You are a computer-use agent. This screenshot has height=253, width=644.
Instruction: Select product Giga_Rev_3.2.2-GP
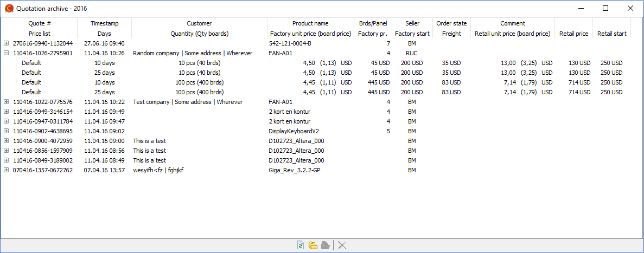[294, 170]
